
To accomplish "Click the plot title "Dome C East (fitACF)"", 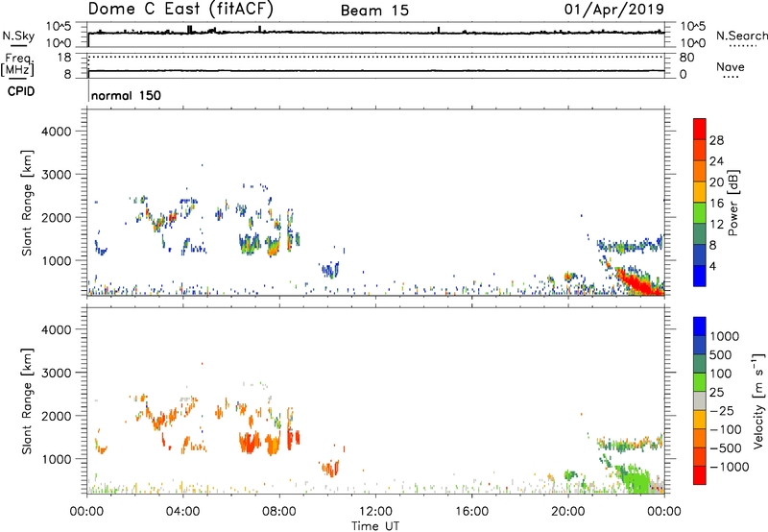I will (x=180, y=10).
